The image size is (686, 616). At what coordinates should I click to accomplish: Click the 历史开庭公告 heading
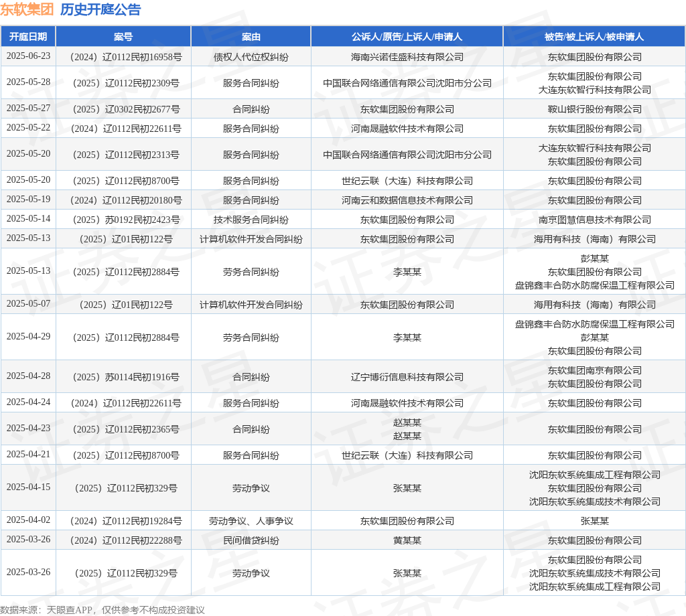[100, 9]
